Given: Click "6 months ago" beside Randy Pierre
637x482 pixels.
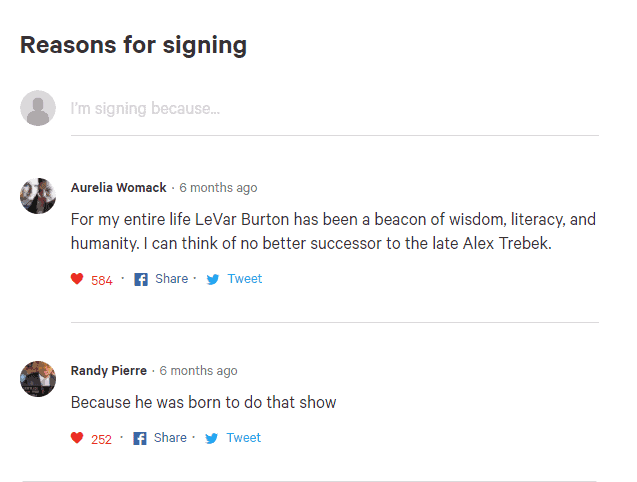Looking at the screenshot, I should (198, 371).
